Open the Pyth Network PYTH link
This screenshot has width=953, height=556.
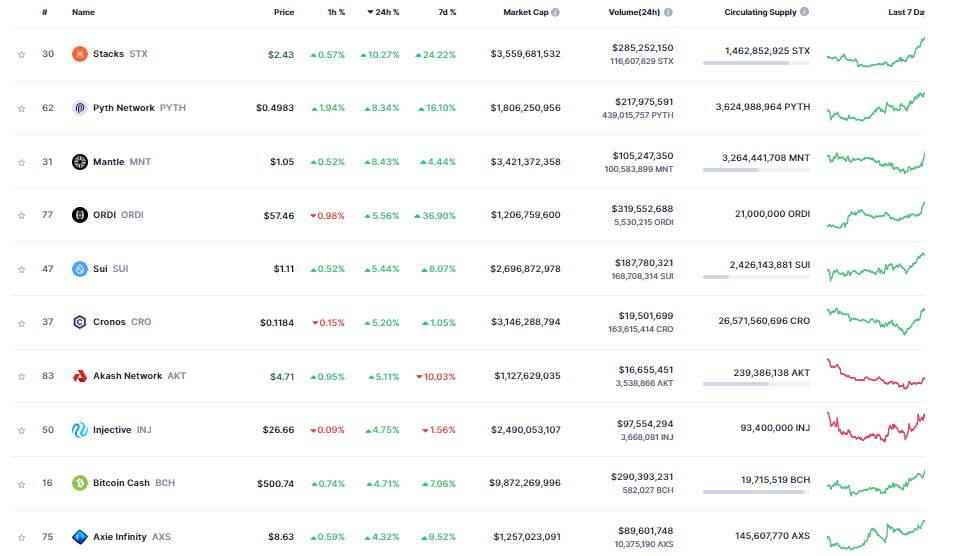[x=139, y=108]
